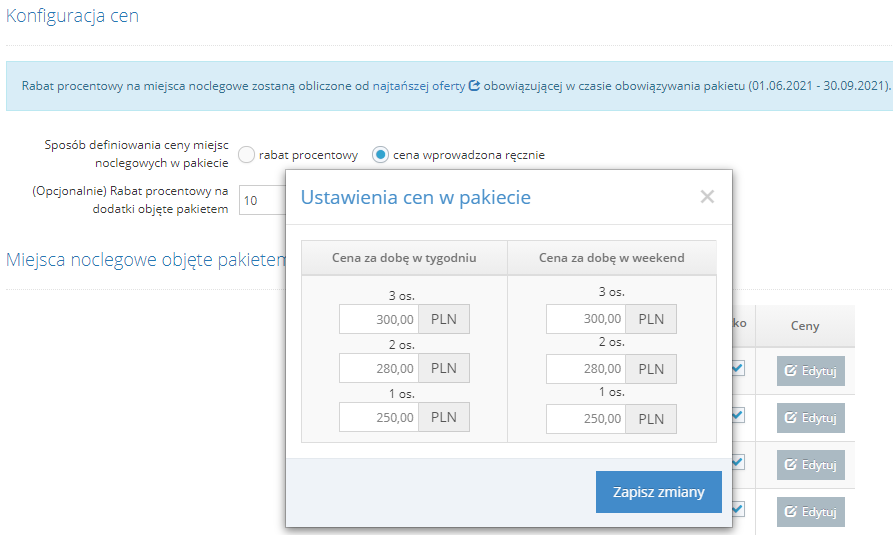Click the fourth Edytuj button in Ceny column
This screenshot has height=535, width=893.
[x=810, y=511]
